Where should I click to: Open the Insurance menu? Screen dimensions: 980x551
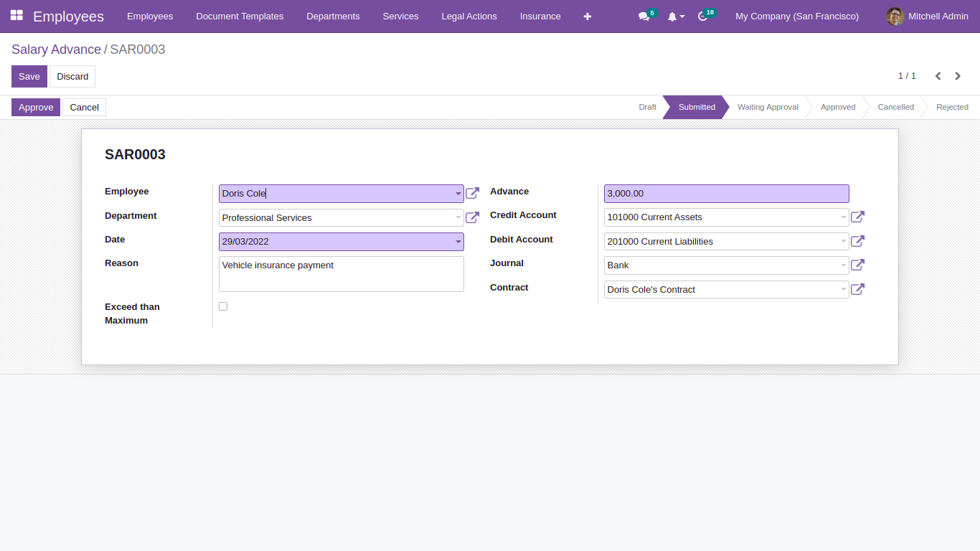540,16
